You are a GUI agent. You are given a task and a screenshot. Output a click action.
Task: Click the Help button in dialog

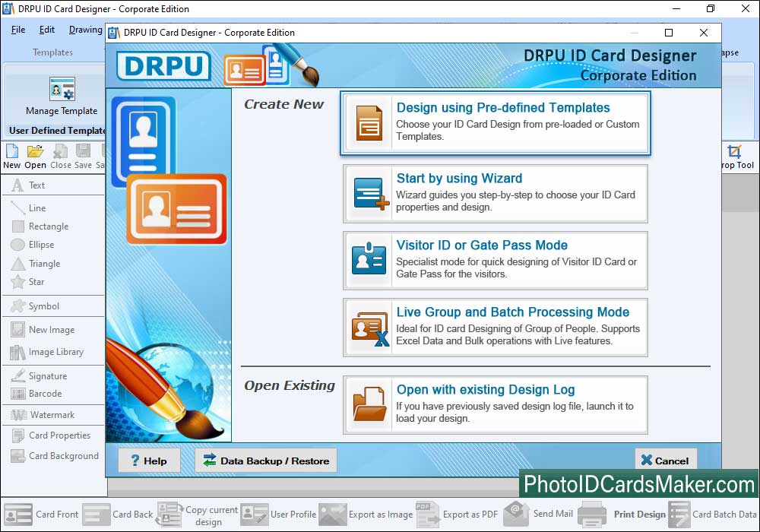(x=149, y=461)
